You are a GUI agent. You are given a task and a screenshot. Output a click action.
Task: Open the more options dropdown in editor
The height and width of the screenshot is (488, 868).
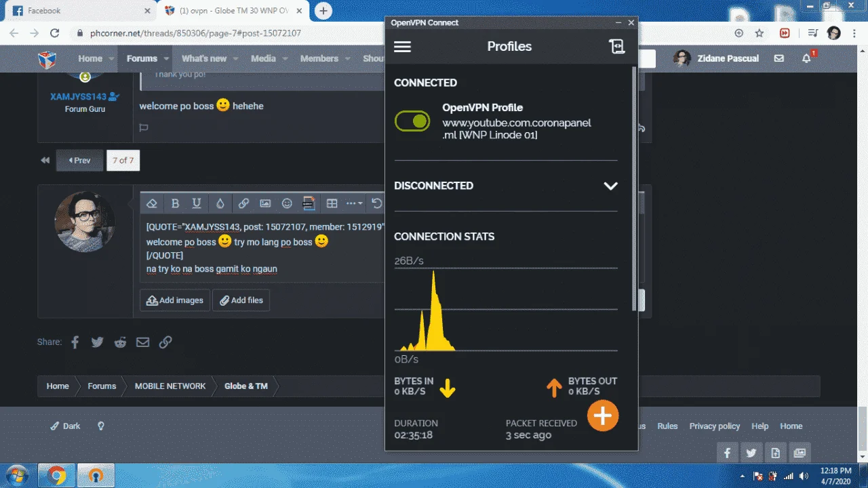pyautogui.click(x=354, y=203)
